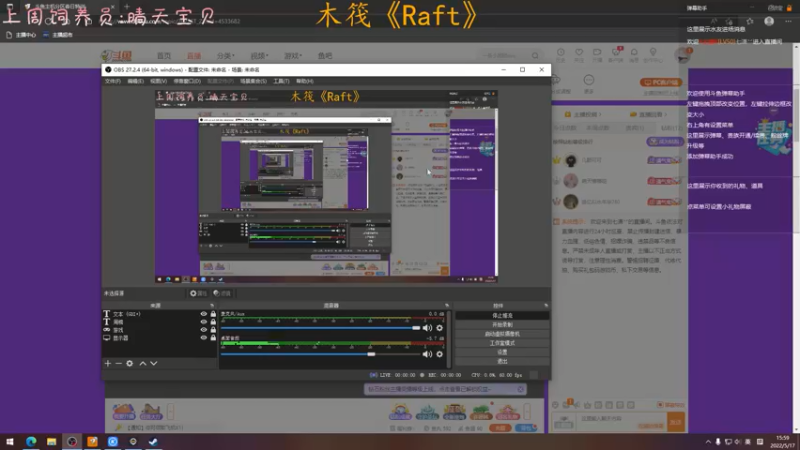The height and width of the screenshot is (450, 800).
Task: Open desktop audio settings gear
Action: click(439, 354)
